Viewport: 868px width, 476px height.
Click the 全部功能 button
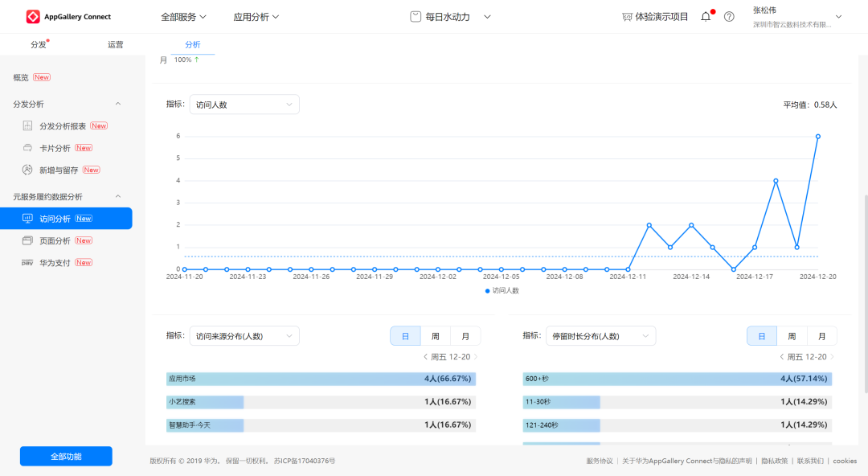(66, 457)
